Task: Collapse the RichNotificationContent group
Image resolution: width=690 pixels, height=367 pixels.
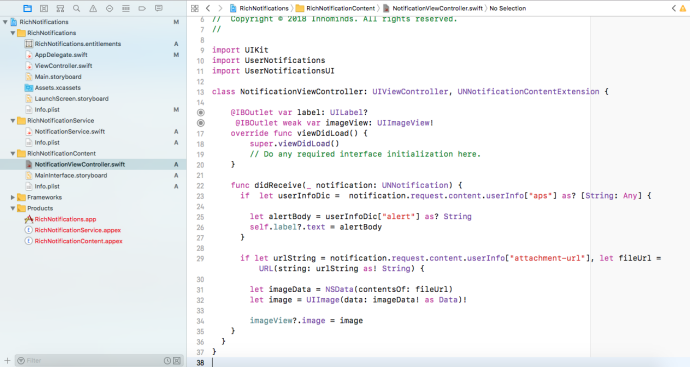Action: coord(13,154)
